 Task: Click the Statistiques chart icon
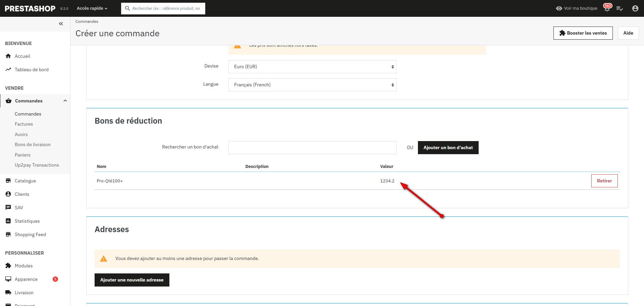pos(8,221)
